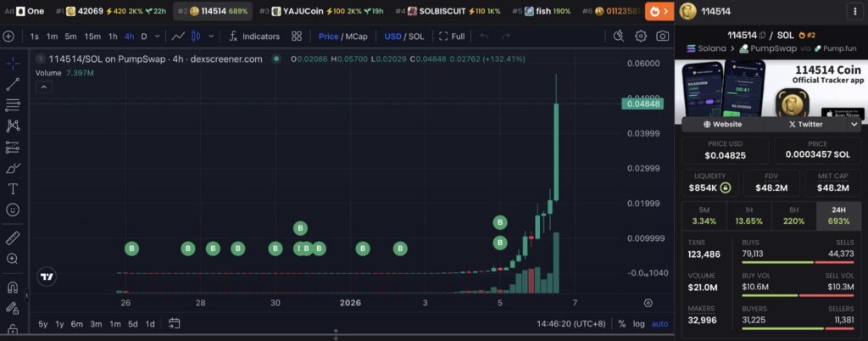
Task: Select the trend line drawing tool
Action: pos(13,84)
